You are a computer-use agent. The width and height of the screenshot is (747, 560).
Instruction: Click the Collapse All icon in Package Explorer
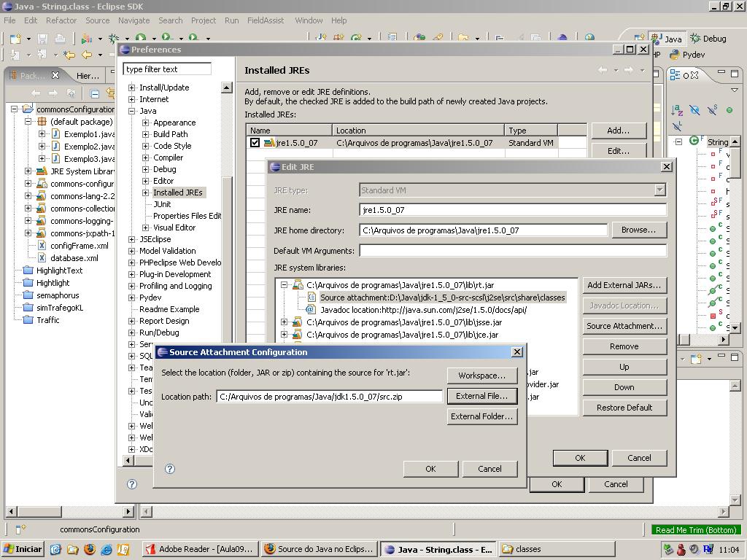click(94, 93)
